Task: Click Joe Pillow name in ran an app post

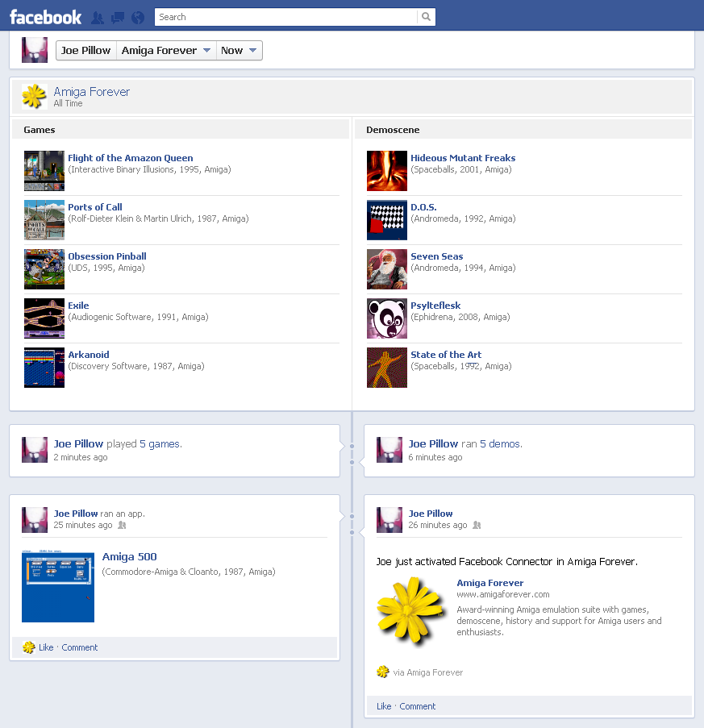Action: (x=76, y=514)
